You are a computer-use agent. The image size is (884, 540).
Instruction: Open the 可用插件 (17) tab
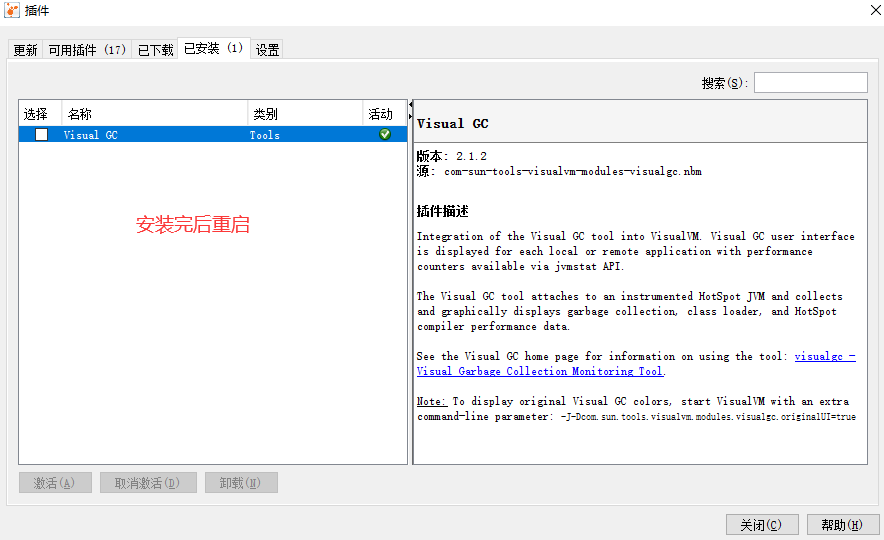coord(87,50)
